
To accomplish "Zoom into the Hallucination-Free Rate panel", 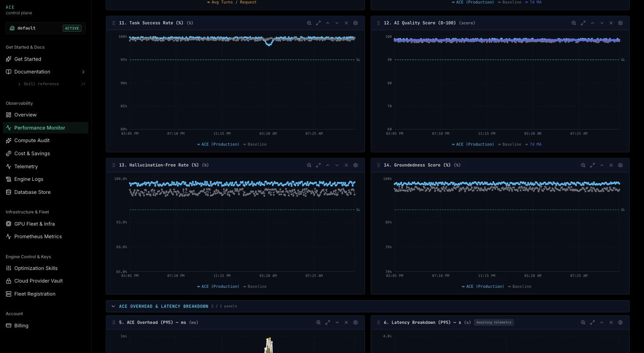I will (x=309, y=165).
